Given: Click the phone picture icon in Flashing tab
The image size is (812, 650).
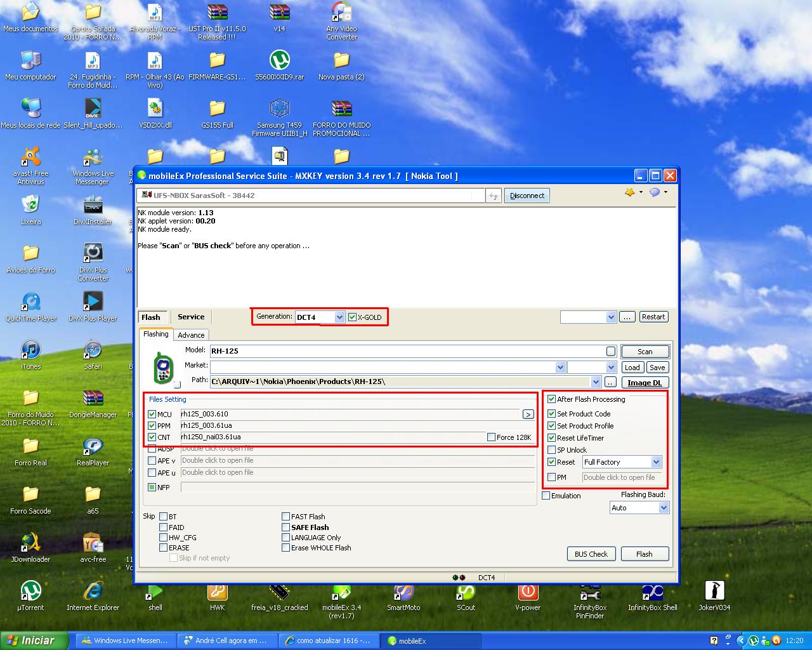Looking at the screenshot, I should pyautogui.click(x=164, y=368).
